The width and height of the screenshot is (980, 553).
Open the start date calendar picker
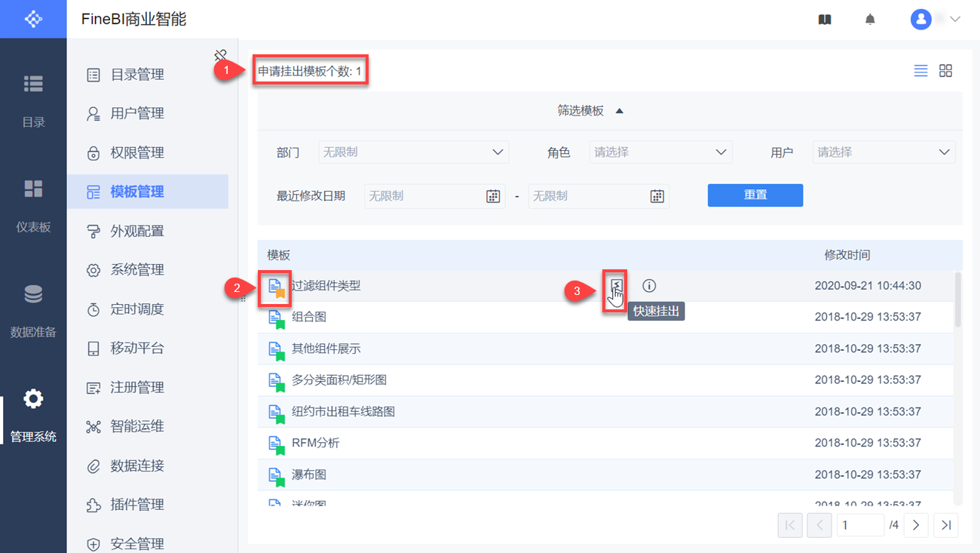(493, 196)
